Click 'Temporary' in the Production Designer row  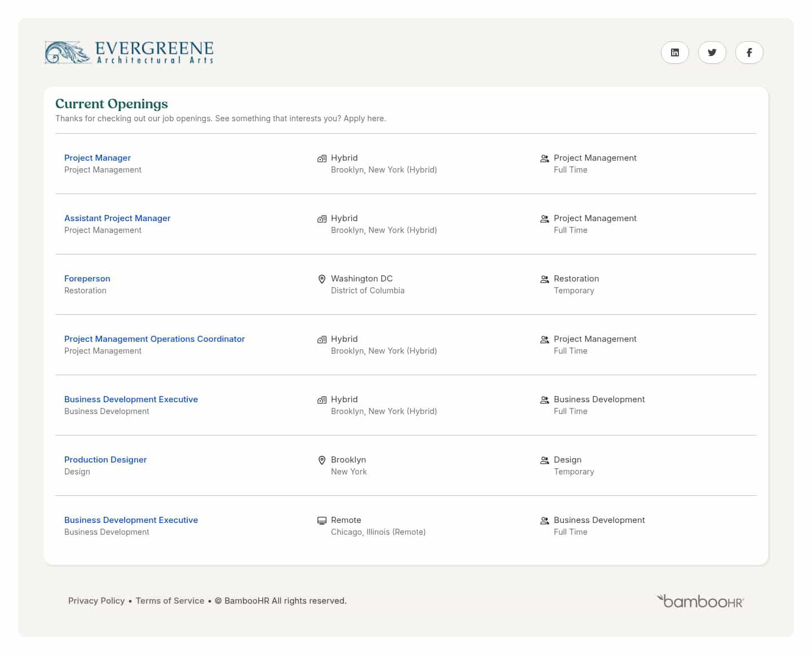(x=574, y=472)
